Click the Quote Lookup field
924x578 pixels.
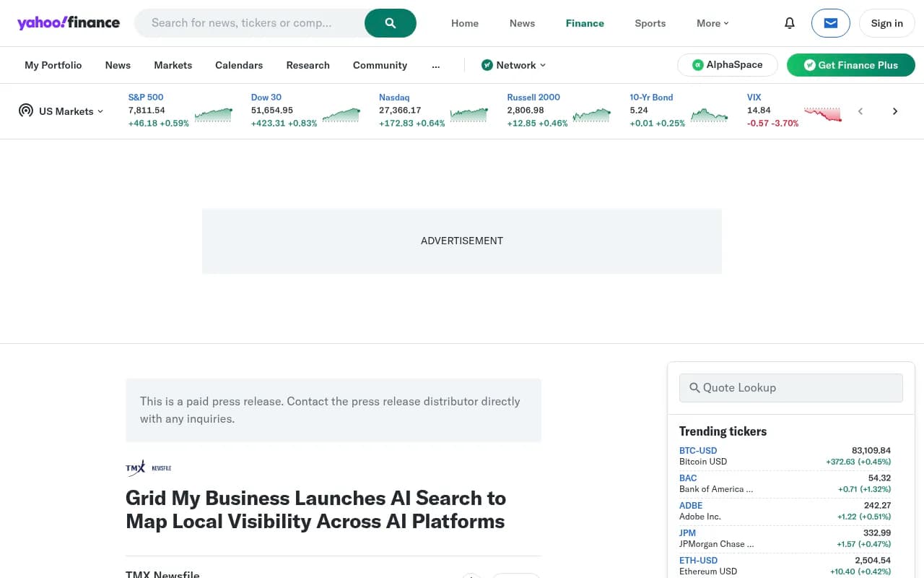791,388
